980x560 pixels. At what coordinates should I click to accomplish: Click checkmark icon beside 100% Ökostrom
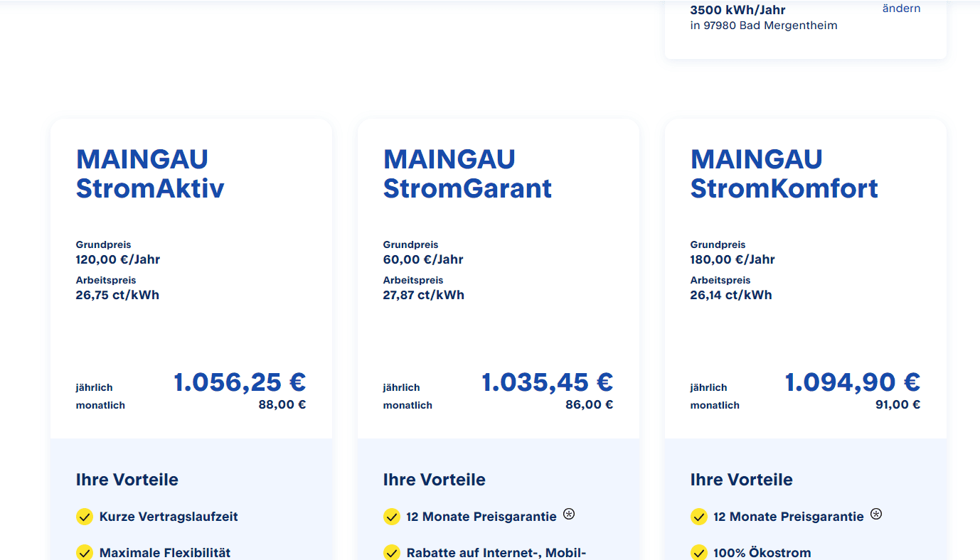coord(699,552)
